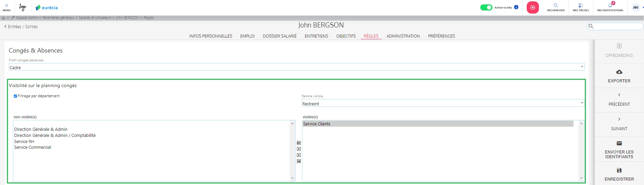Image resolution: width=644 pixels, height=185 pixels.
Task: Click Salariés et utilisateurs breadcrumb link
Action: point(95,18)
